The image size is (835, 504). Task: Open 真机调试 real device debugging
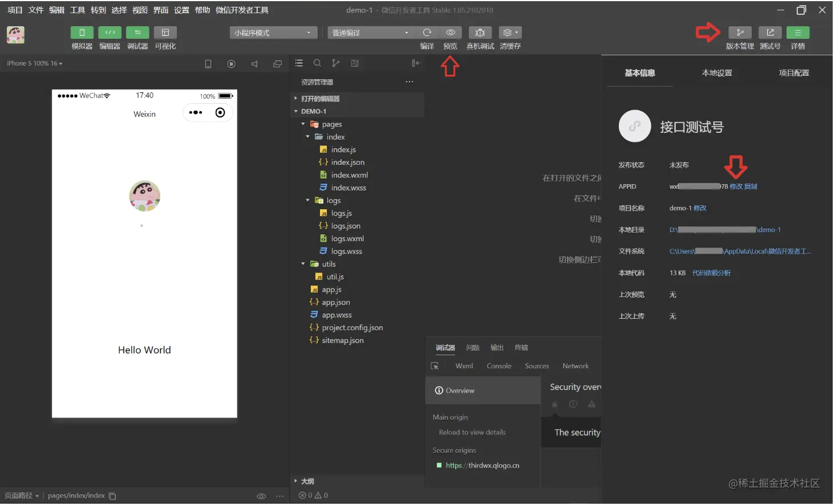[x=480, y=32]
